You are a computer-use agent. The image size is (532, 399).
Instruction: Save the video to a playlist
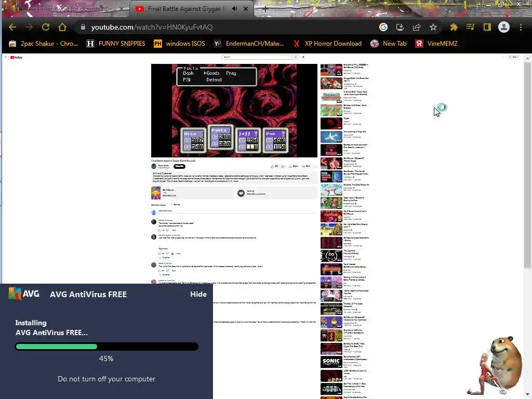pyautogui.click(x=306, y=166)
